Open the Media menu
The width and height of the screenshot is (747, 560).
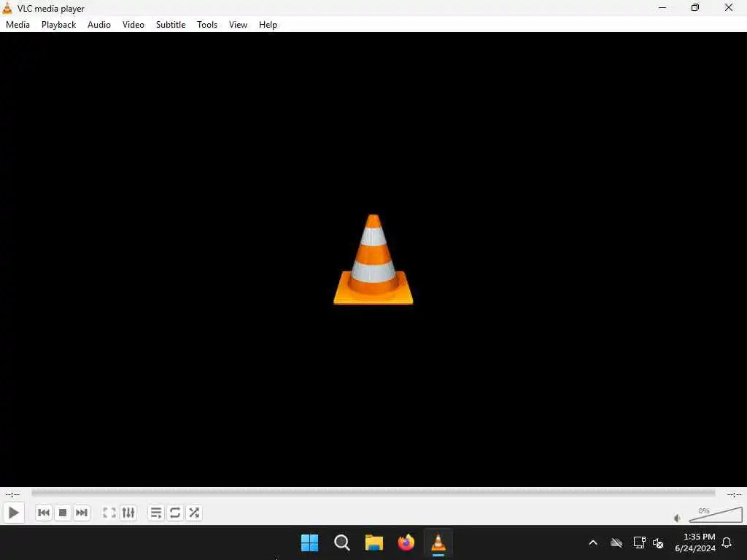(x=18, y=25)
